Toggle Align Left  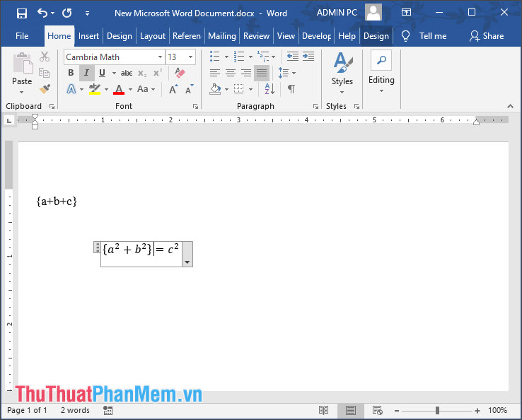coord(215,73)
